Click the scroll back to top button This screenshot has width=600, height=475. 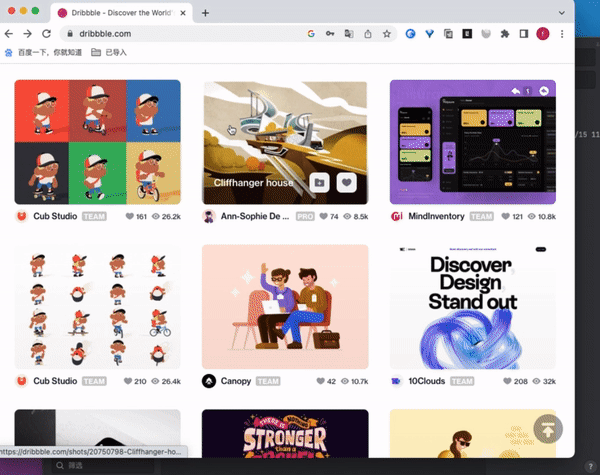point(548,429)
